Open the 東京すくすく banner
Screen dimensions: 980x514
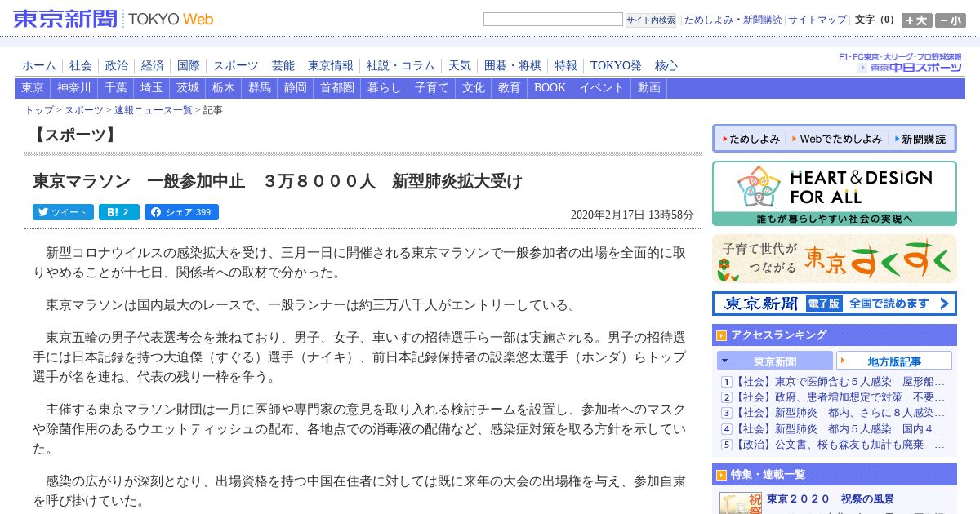(834, 259)
